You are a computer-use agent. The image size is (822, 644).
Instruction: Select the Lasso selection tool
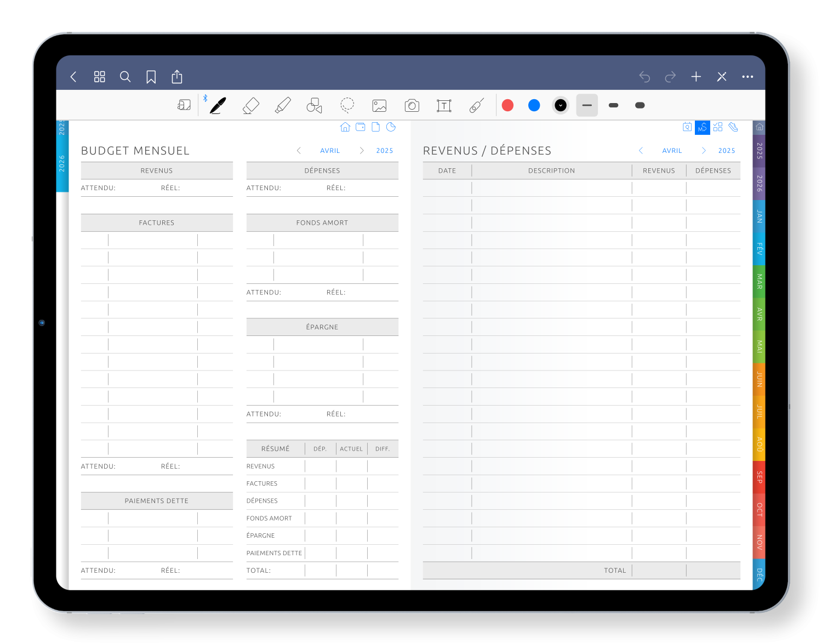click(x=347, y=105)
